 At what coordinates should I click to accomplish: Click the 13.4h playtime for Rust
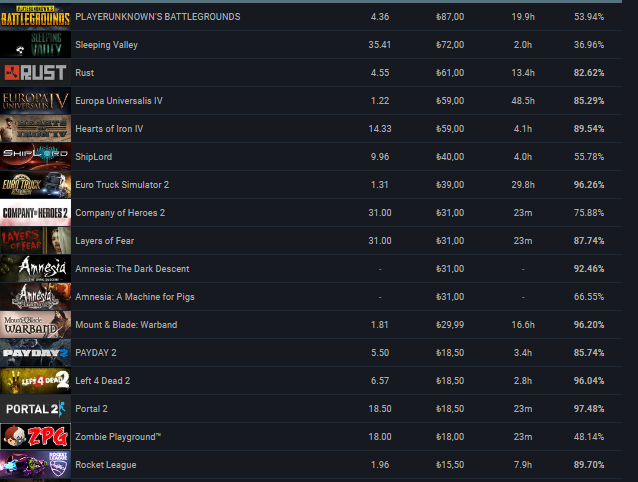[x=523, y=73]
